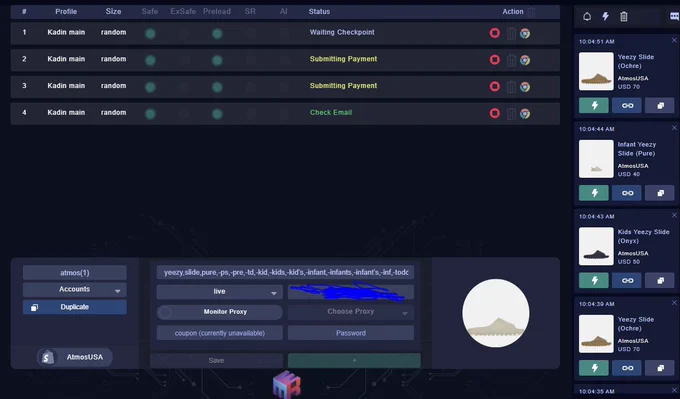Delete task 4 with trash icon
Image resolution: width=680 pixels, height=399 pixels.
(511, 114)
